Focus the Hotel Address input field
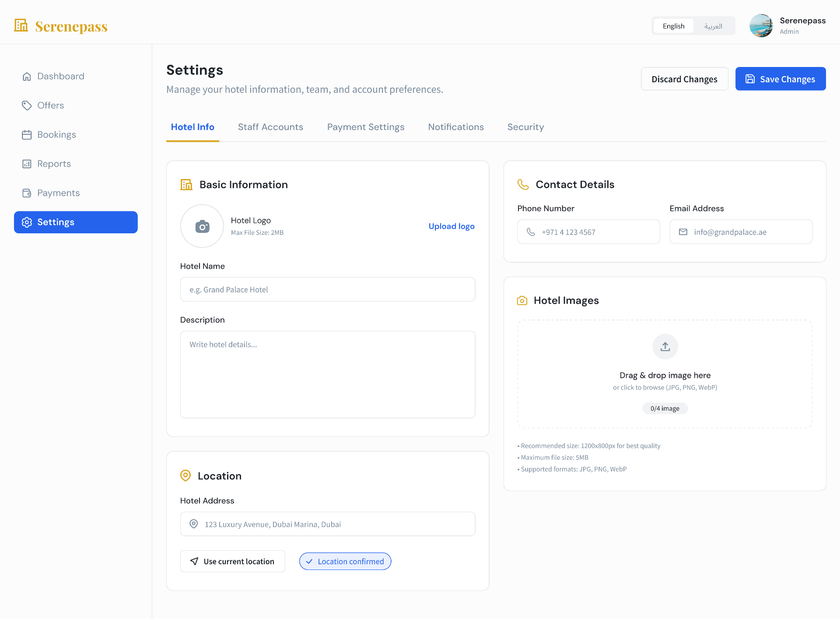 328,524
